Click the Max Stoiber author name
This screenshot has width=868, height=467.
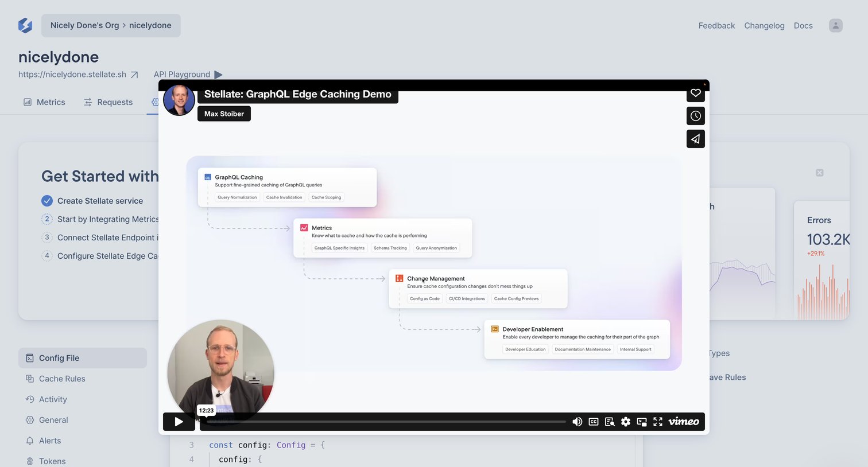tap(224, 114)
